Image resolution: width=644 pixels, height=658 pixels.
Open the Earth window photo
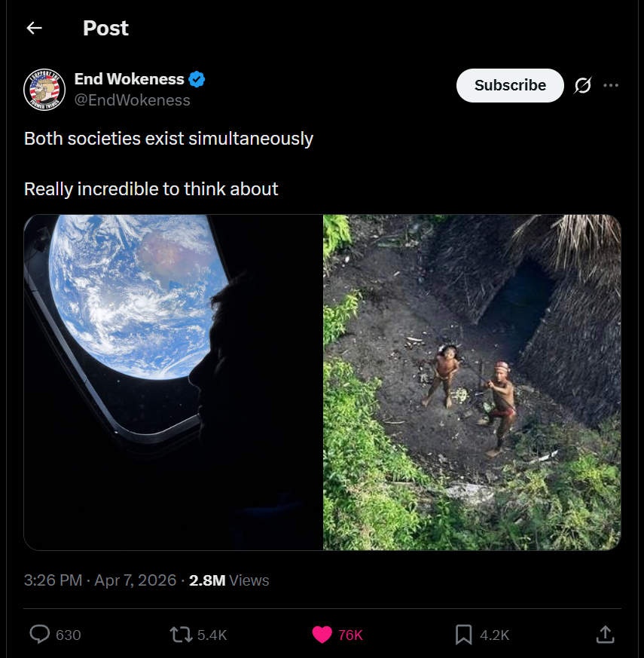173,382
